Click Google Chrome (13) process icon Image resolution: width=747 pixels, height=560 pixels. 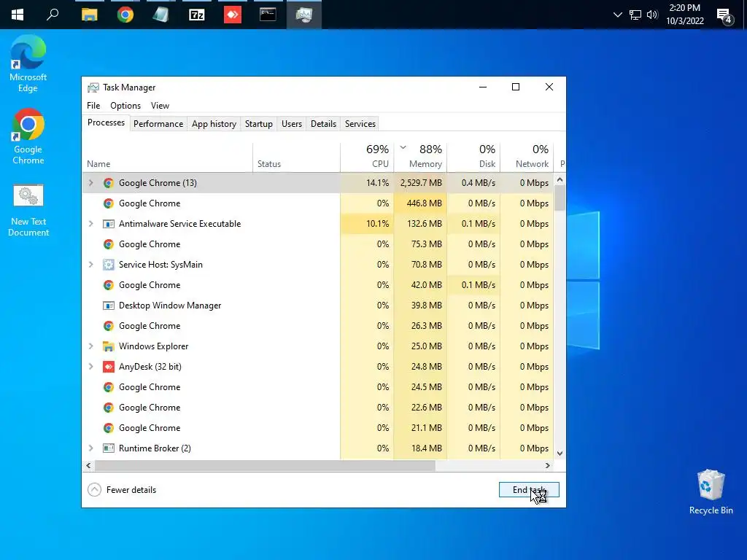coord(109,183)
